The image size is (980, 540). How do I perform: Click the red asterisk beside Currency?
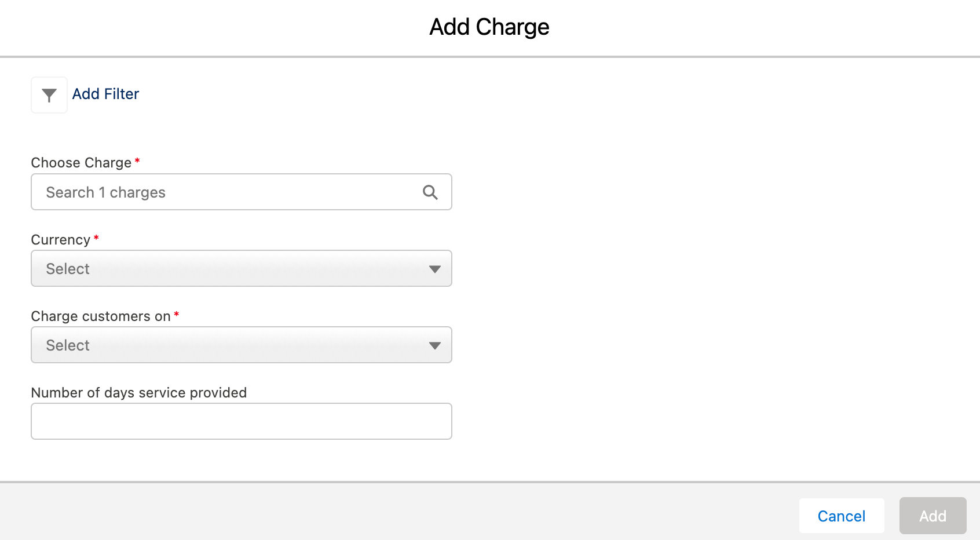click(x=96, y=238)
